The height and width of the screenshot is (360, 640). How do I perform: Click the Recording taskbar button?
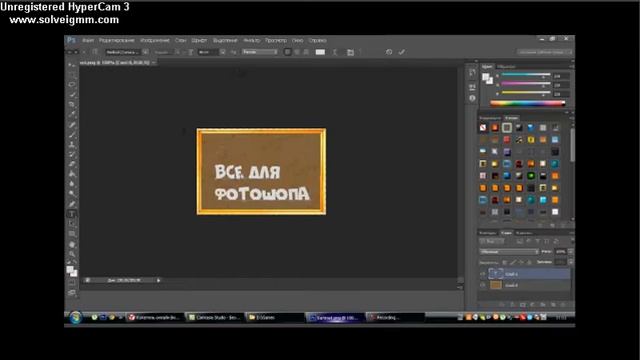click(395, 318)
